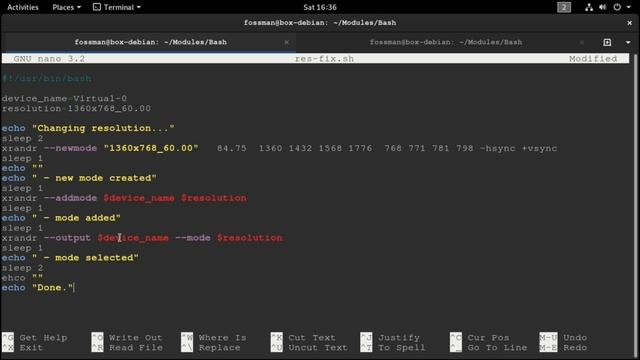Click the device_name=Virtual-0 line
The width and height of the screenshot is (640, 360).
pos(64,98)
